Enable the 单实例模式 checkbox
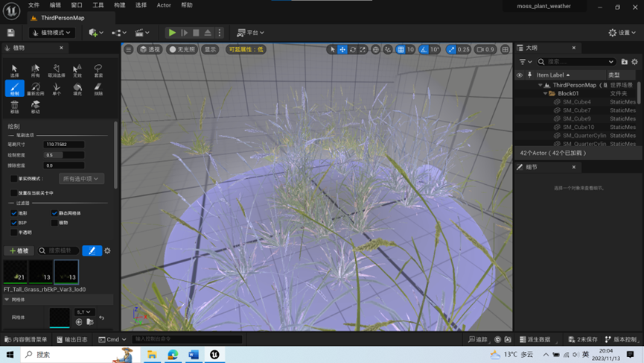Image resolution: width=644 pixels, height=363 pixels. [x=13, y=178]
